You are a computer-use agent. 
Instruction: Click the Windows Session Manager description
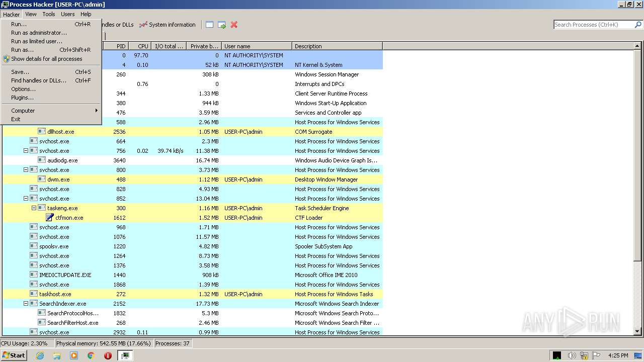pyautogui.click(x=327, y=74)
